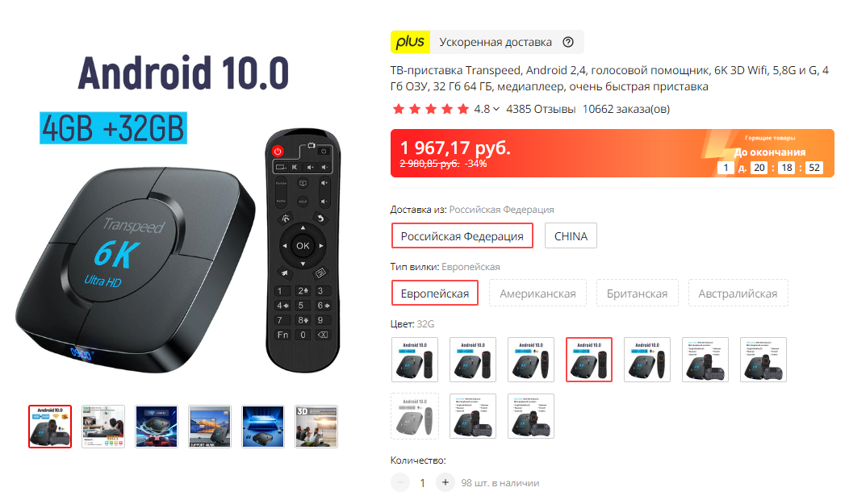
Task: Select shipping from CHINA
Action: 571,235
